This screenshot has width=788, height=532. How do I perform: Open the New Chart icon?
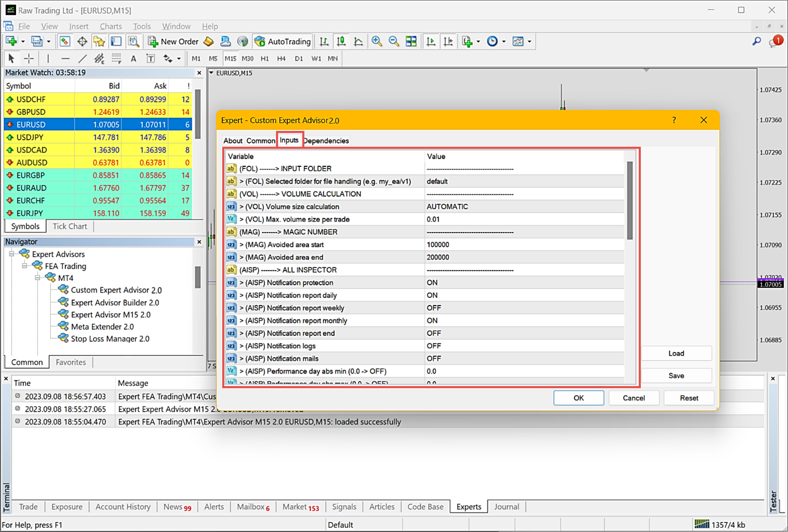[11, 41]
